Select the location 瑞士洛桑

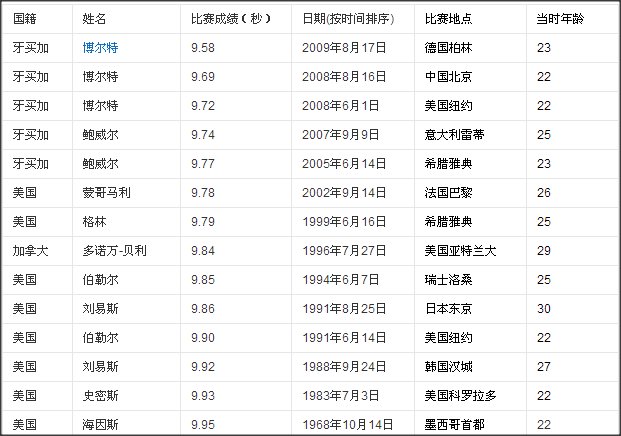point(448,280)
